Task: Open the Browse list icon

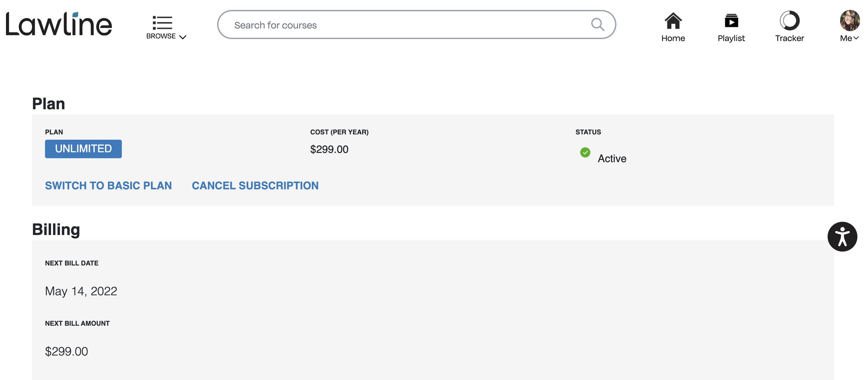Action: coord(163,23)
